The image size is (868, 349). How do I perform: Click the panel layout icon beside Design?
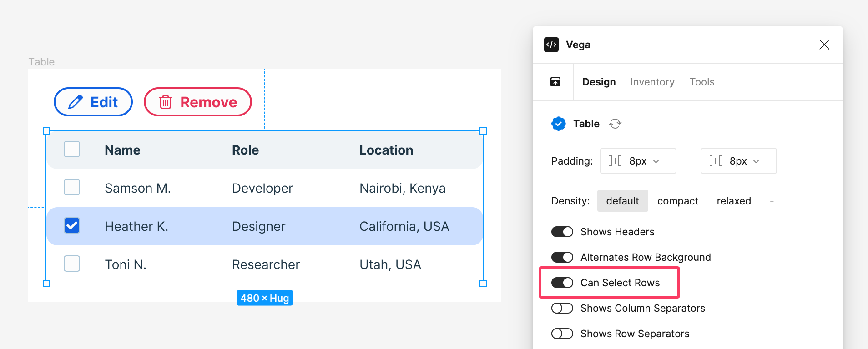click(555, 82)
